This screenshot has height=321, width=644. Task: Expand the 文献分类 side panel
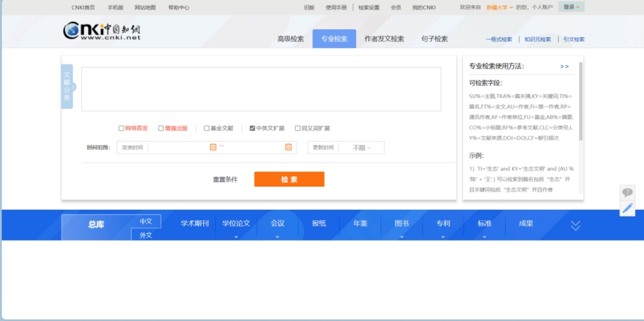coord(68,87)
